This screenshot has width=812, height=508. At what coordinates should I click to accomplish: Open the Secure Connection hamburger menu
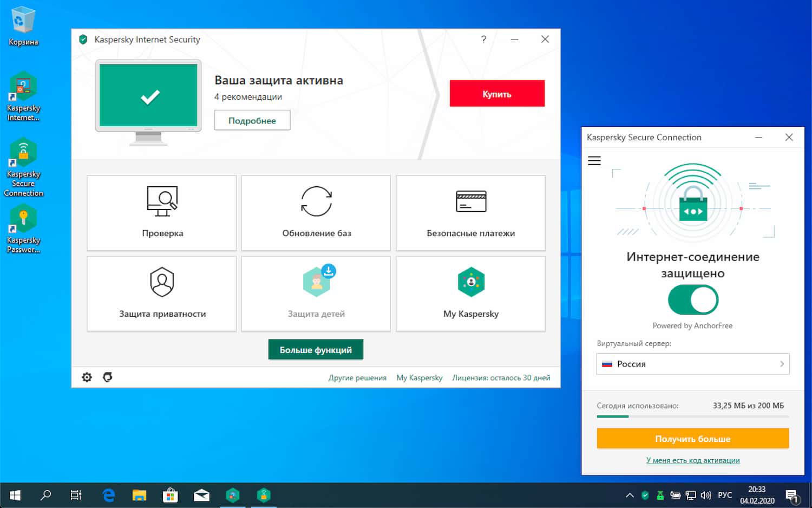(x=594, y=160)
